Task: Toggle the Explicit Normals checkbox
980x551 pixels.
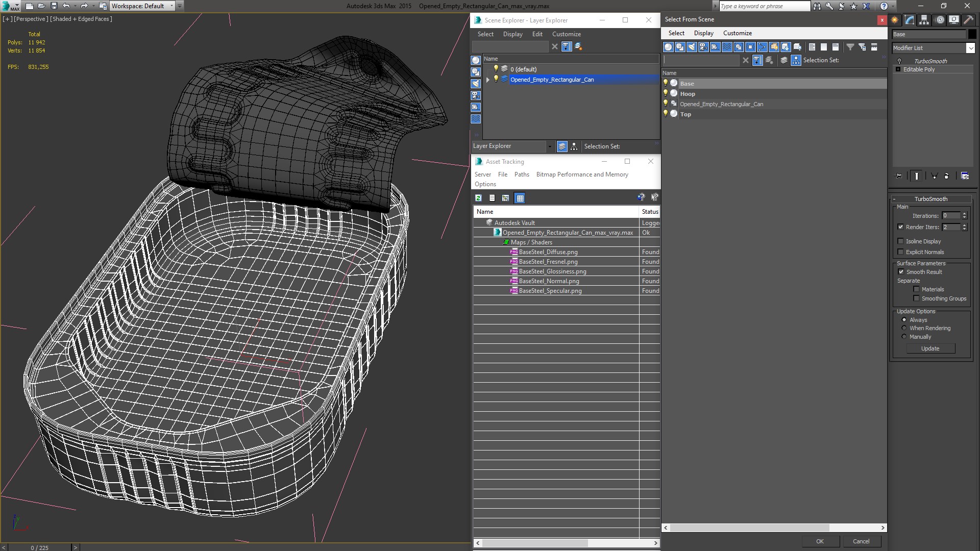Action: click(x=900, y=252)
